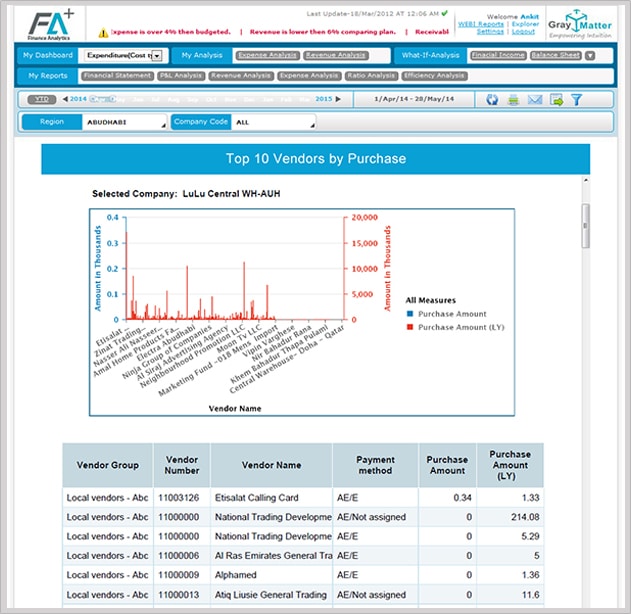This screenshot has width=631, height=614.
Task: Open the Region ABUDHABI dropdown
Action: coord(125,122)
